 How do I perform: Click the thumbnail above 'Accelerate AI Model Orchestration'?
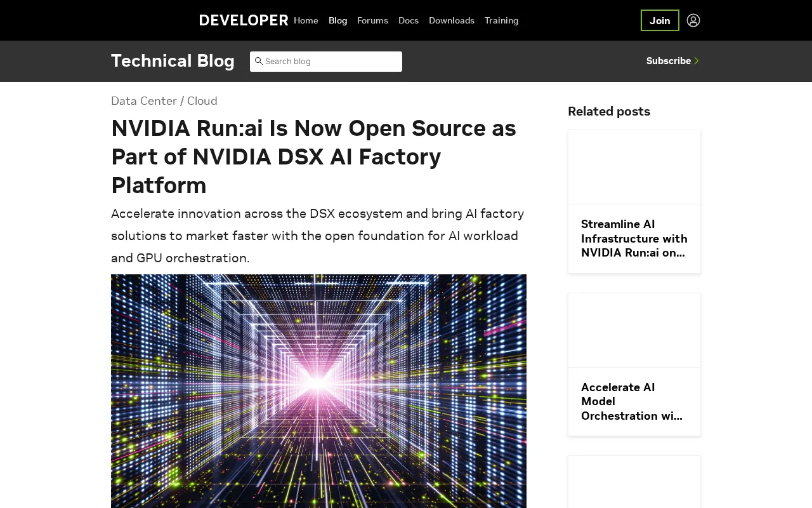[x=634, y=330]
